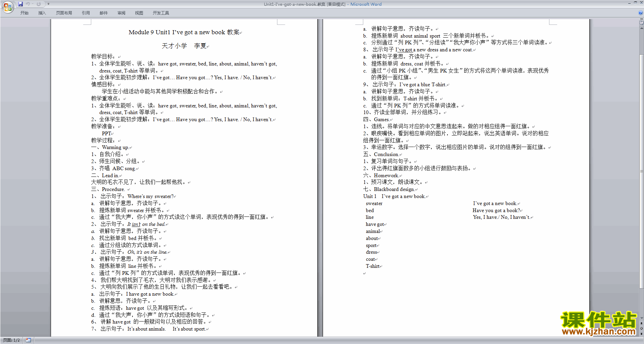644x344 pixels.
Task: Open the 开发工具 ribbon tab
Action: (161, 13)
